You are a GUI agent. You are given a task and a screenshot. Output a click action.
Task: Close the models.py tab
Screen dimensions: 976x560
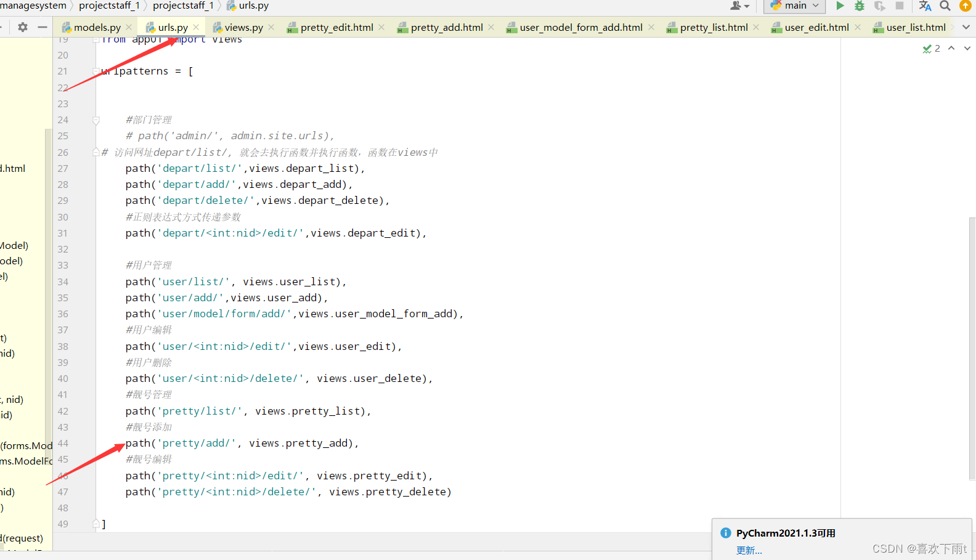129,27
